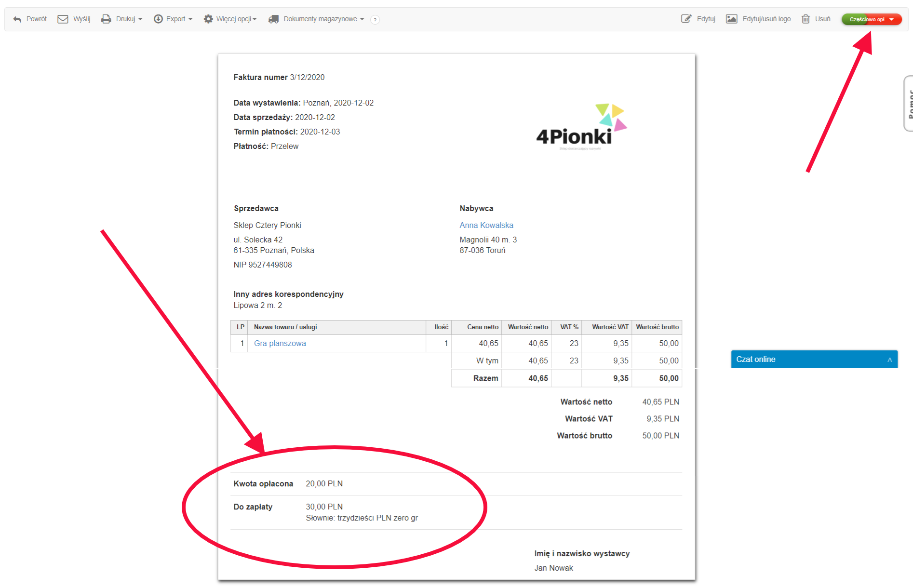Screen dimensions: 913x588
Task: Click the Wyślij envelope icon
Action: 63,19
